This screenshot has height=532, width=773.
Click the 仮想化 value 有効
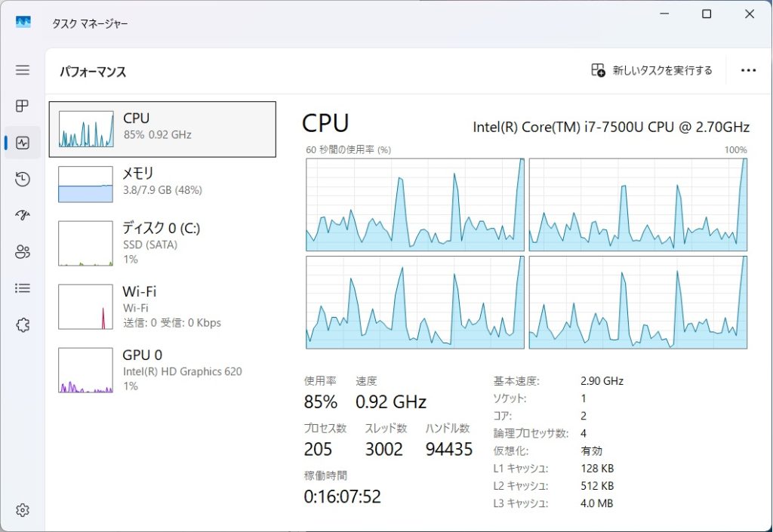click(x=592, y=451)
